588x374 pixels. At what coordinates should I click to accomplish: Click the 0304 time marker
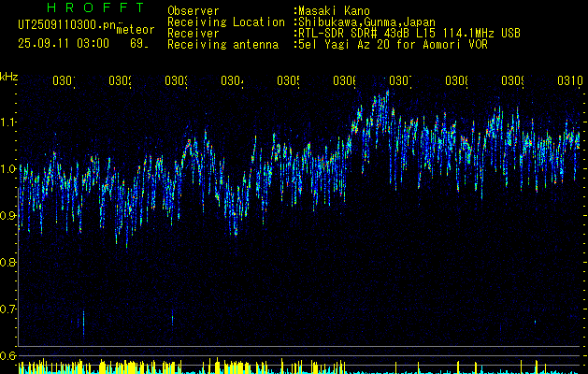pyautogui.click(x=232, y=80)
